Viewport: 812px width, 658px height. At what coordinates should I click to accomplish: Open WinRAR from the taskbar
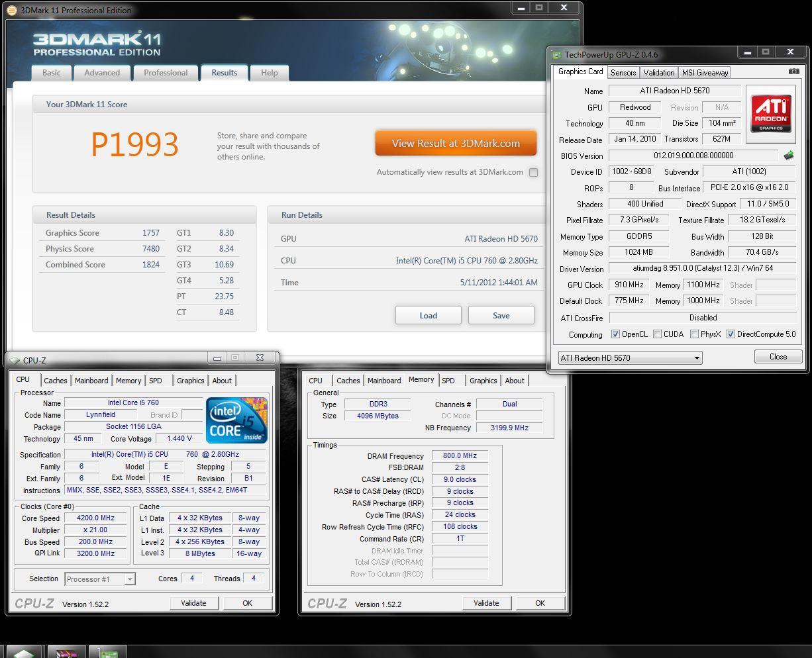66,652
